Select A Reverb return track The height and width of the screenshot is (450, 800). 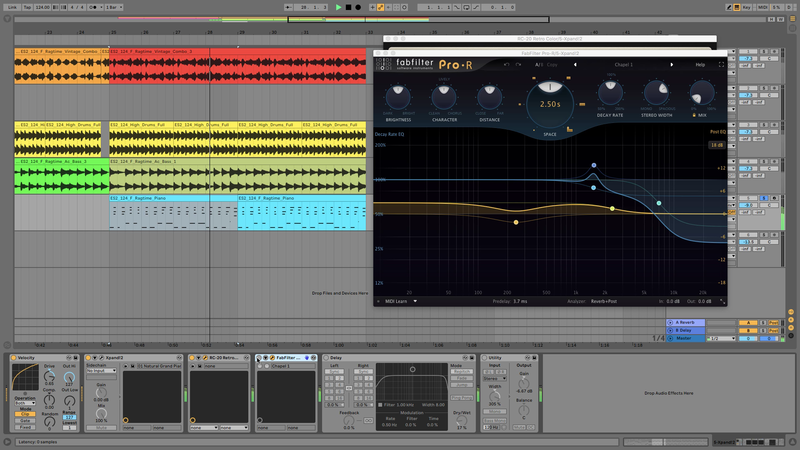coord(685,322)
